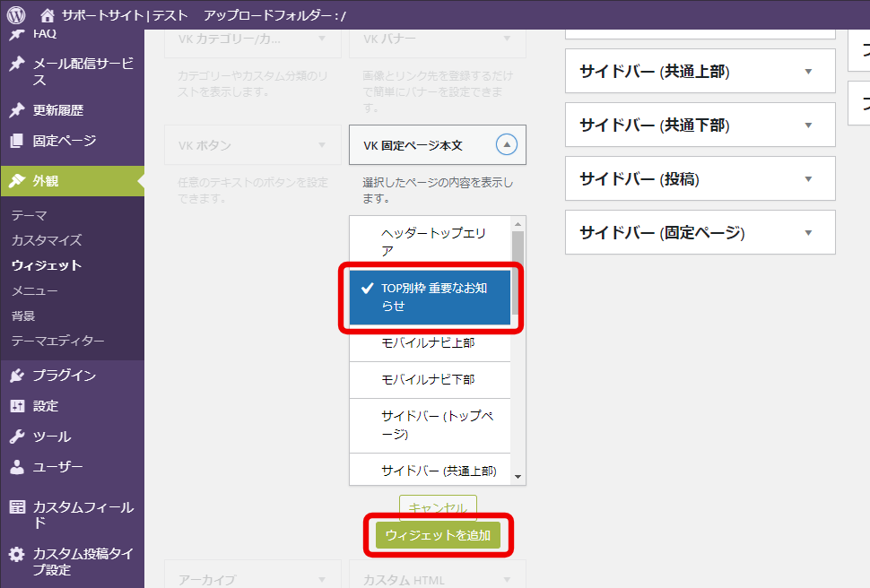
Task: Open the メニュー submenu item
Action: point(35,290)
